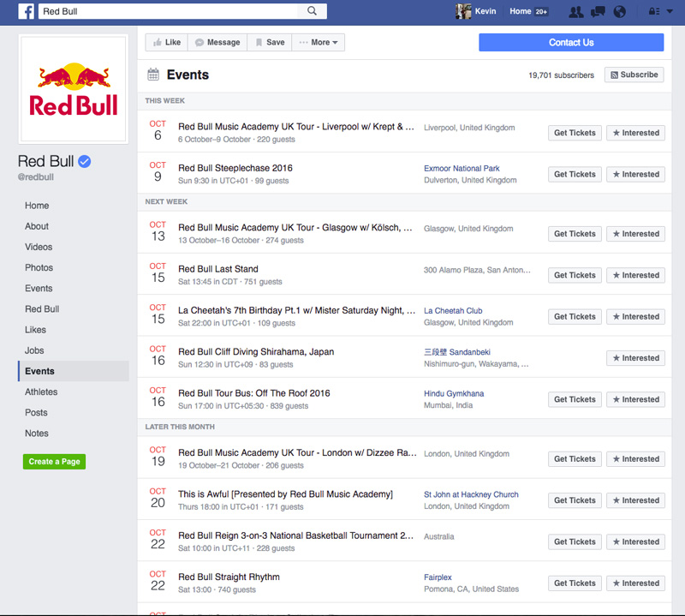Mark Interested for Red Bull Steeplechase 2016
Screen dimensions: 685x616
pos(635,175)
